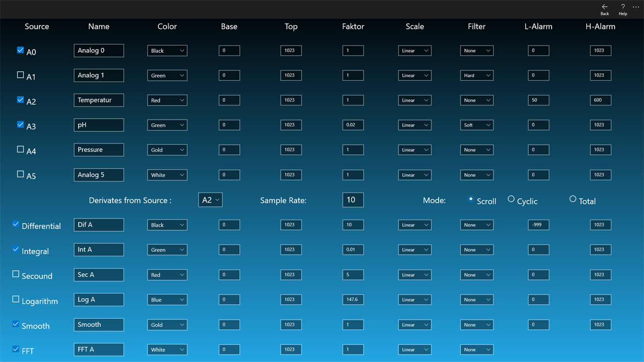Open the Help question mark icon
Screen dimensions: 644x362
coord(623,7)
